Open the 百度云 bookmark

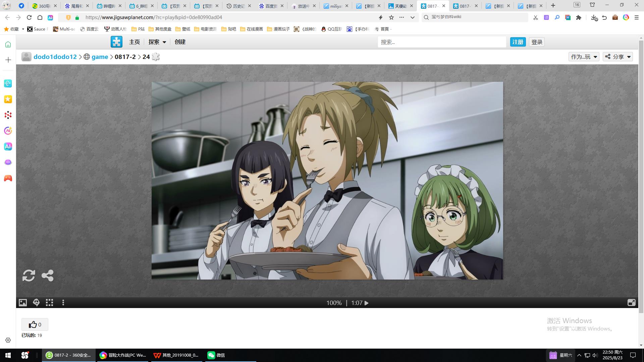89,29
